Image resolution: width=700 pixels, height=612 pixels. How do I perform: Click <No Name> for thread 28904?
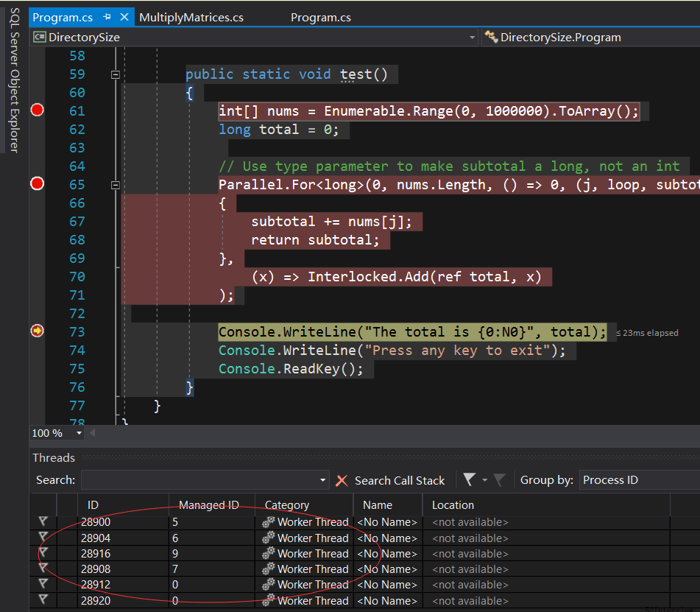387,538
